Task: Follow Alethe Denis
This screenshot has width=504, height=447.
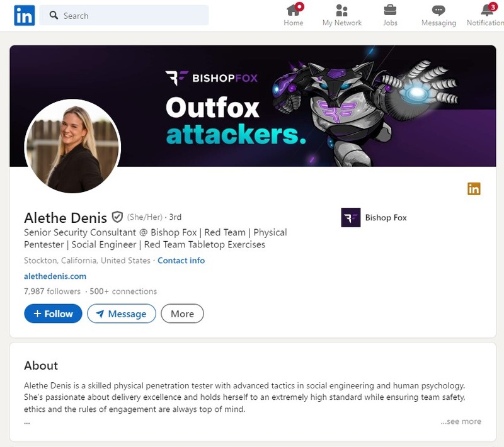Action: coord(53,314)
